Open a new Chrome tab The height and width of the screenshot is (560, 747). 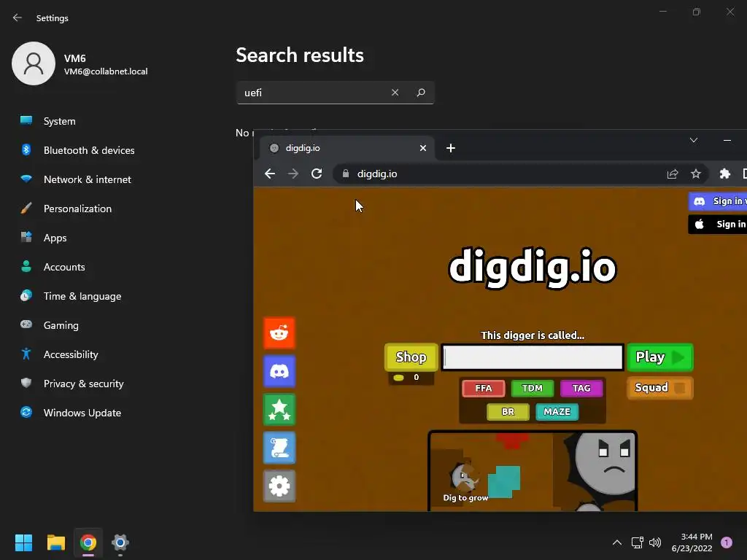[451, 148]
